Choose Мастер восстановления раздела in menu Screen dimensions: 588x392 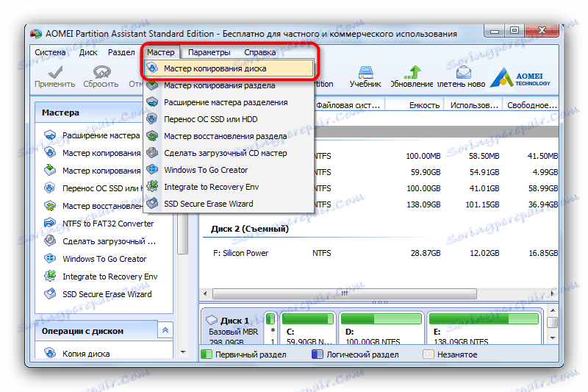pyautogui.click(x=229, y=136)
